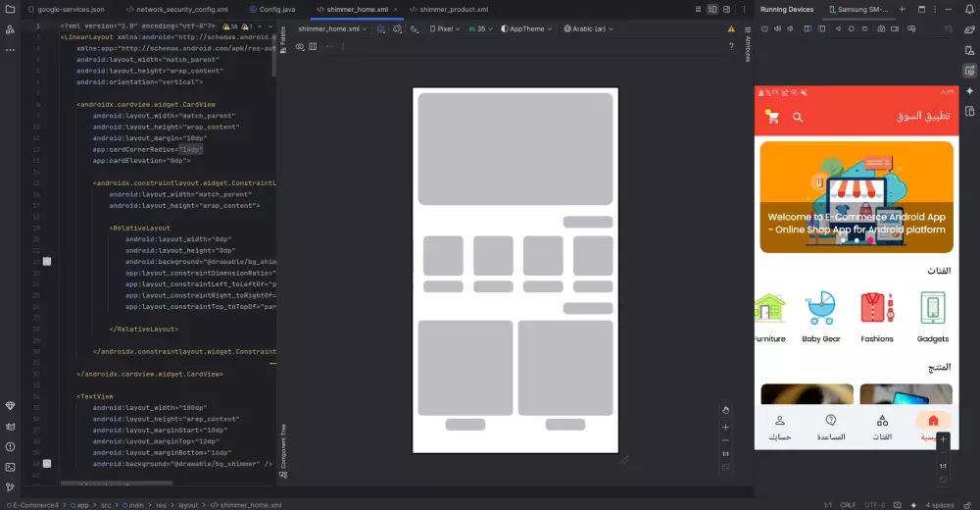This screenshot has width=980, height=510.
Task: Click the 4 spaces indent status
Action: pyautogui.click(x=940, y=505)
